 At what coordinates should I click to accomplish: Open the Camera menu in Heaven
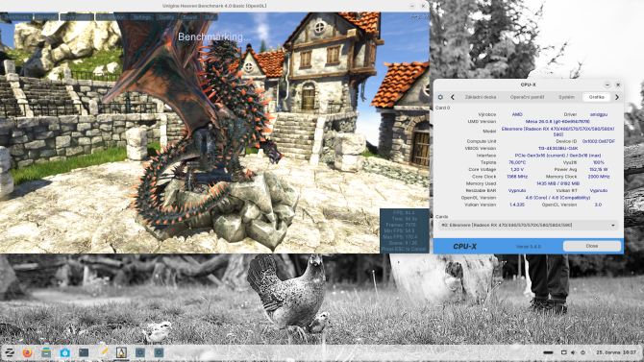pyautogui.click(x=46, y=17)
